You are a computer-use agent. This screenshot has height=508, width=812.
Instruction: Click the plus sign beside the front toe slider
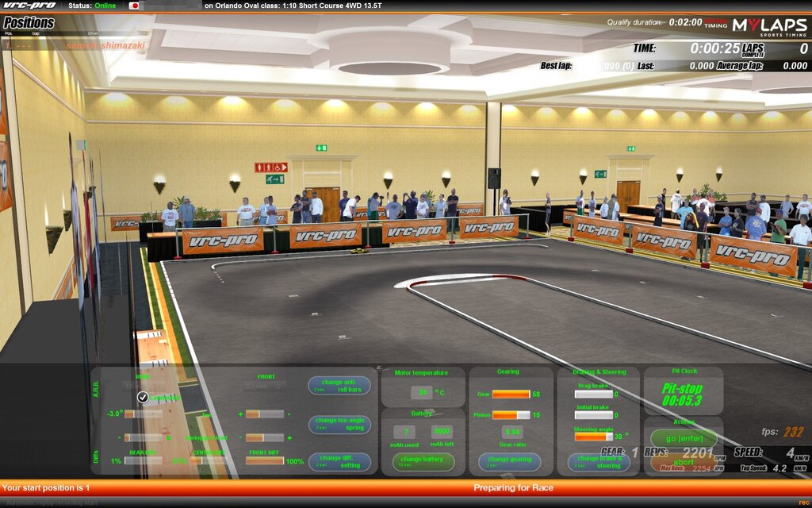click(240, 414)
